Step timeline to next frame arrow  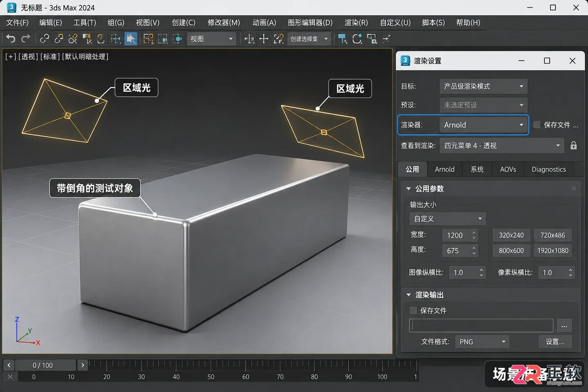pos(82,365)
